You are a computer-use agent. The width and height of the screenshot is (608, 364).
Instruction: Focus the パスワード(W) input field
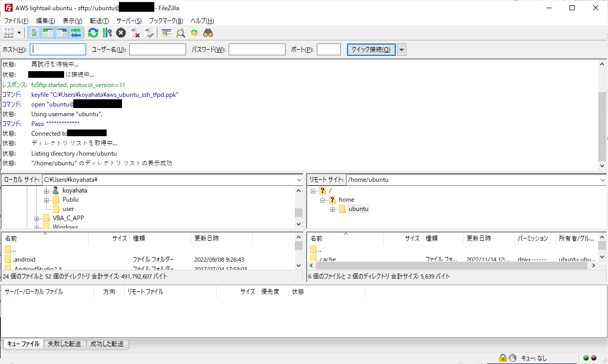pos(257,50)
